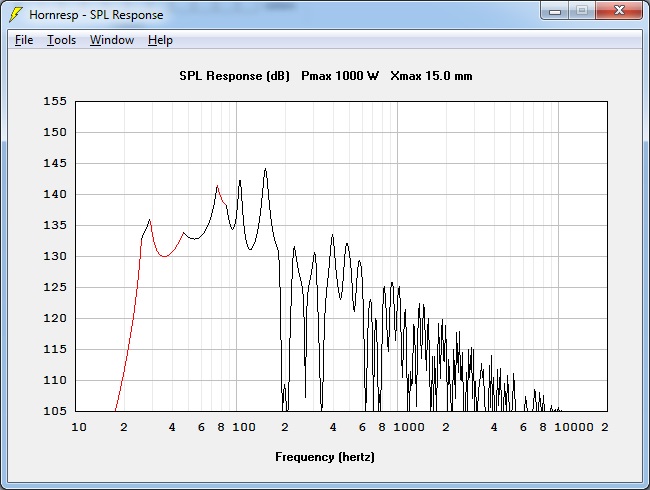Click the 100 label on the frequency axis
This screenshot has width=650, height=490.
(244, 427)
